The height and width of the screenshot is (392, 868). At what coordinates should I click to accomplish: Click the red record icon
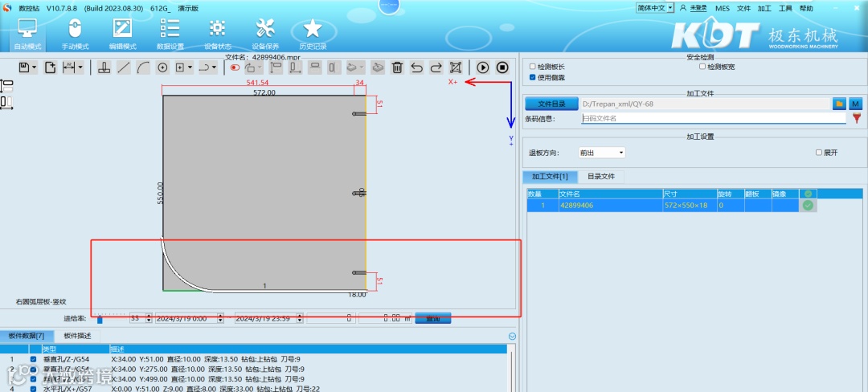click(235, 67)
